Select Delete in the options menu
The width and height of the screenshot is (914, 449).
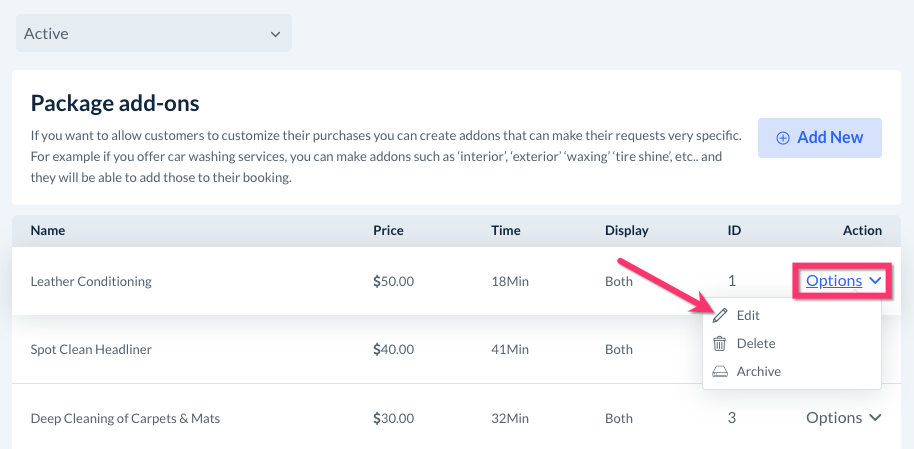click(755, 343)
